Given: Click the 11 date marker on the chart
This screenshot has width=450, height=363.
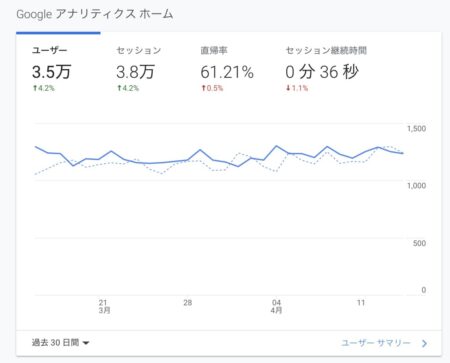Looking at the screenshot, I should 361,303.
